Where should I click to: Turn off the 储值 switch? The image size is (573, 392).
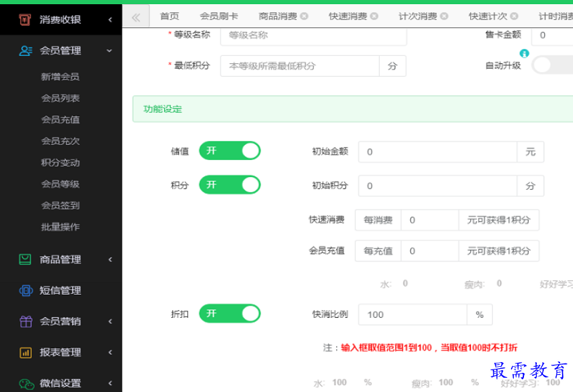click(x=229, y=151)
